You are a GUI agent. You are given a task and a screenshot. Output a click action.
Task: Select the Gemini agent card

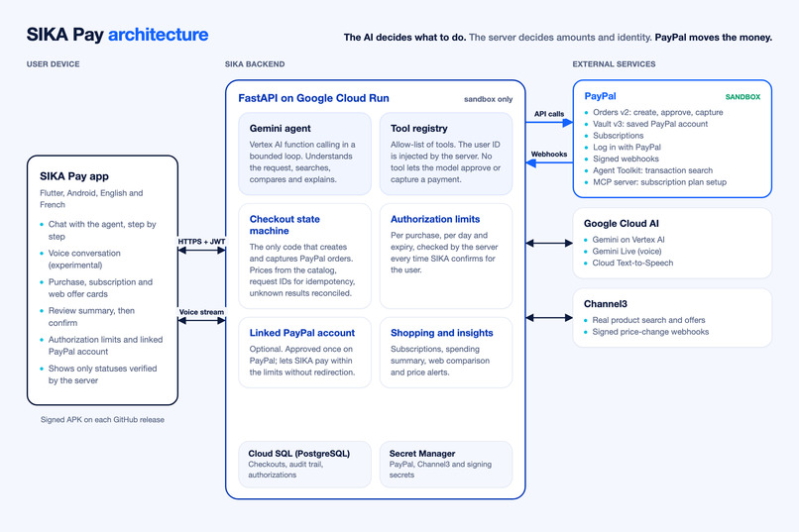(x=304, y=154)
